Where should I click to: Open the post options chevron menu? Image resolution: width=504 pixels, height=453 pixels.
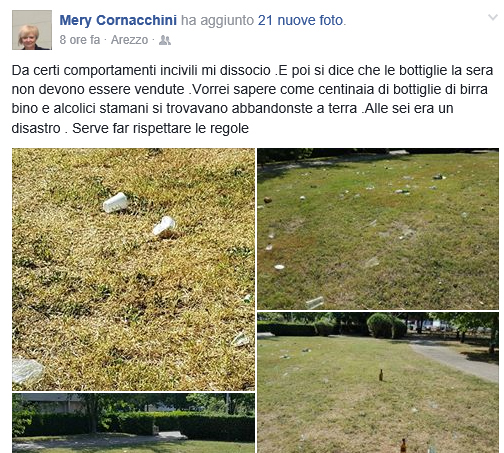493,17
